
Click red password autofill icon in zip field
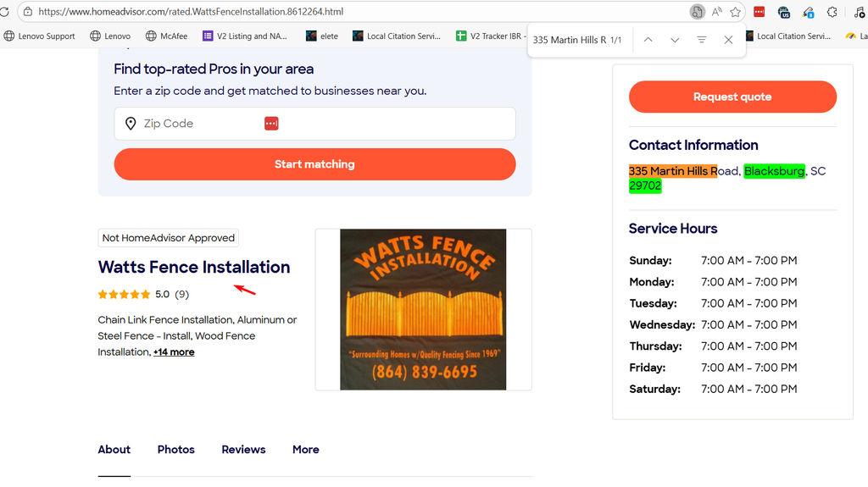click(271, 124)
